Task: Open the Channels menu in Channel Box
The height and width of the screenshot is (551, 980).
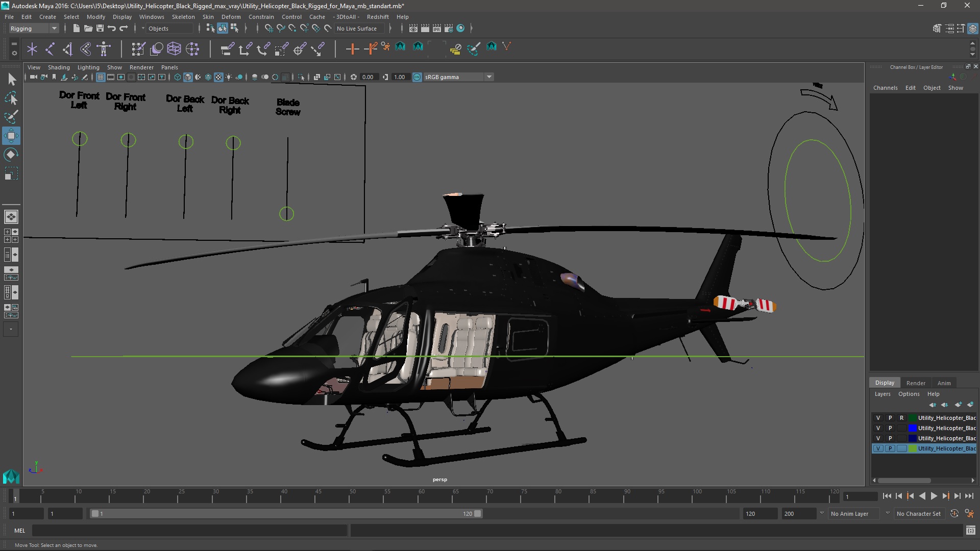Action: click(x=885, y=88)
